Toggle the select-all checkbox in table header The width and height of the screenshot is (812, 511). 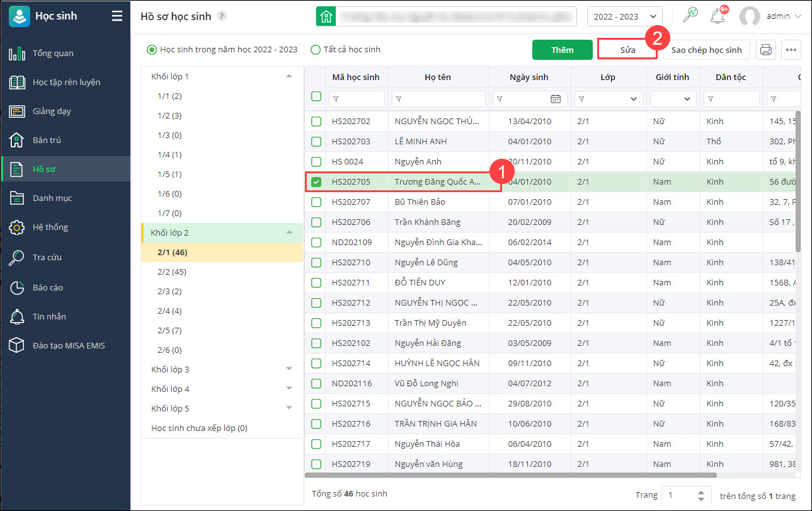pos(316,96)
